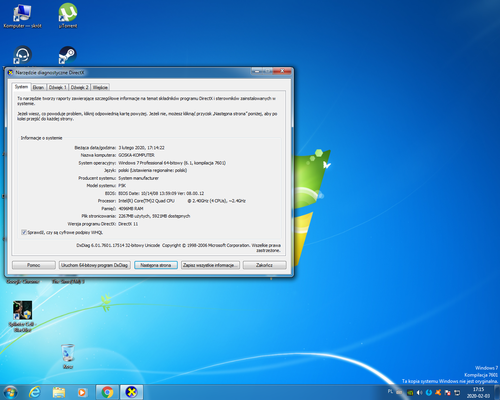500x400 pixels.
Task: Select the Kosz recycle bin icon
Action: click(x=68, y=356)
